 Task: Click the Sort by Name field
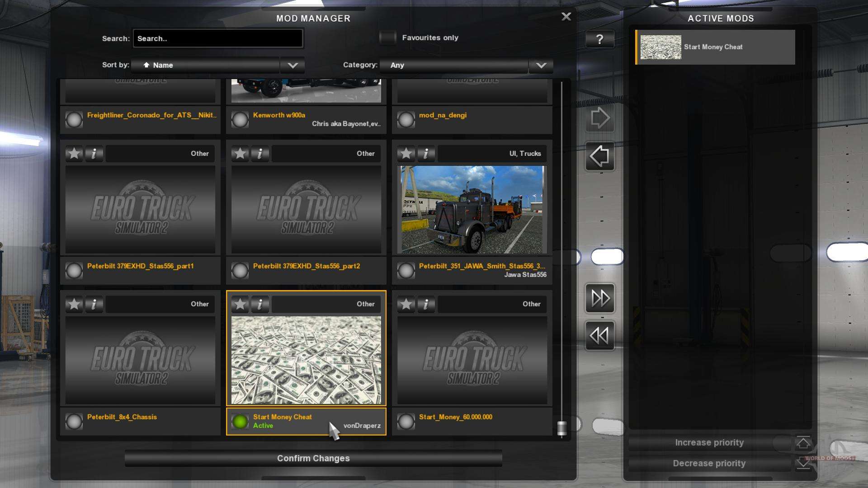pyautogui.click(x=206, y=66)
